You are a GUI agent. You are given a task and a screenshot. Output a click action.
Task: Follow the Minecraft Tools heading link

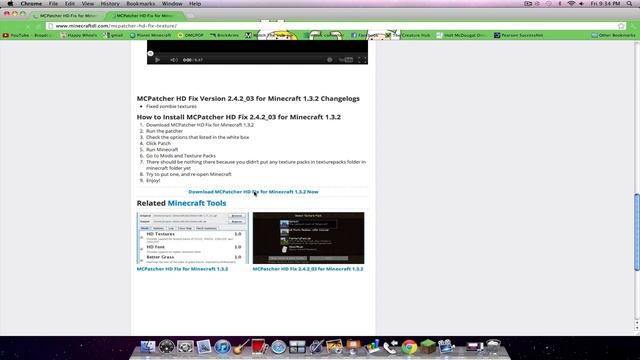click(197, 203)
